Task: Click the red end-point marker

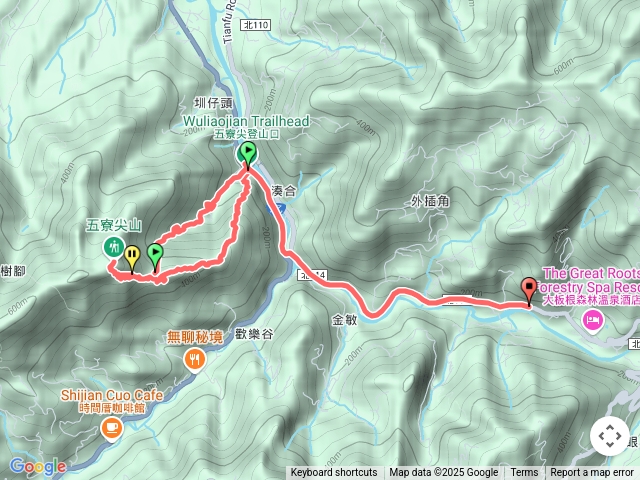Action: click(529, 291)
